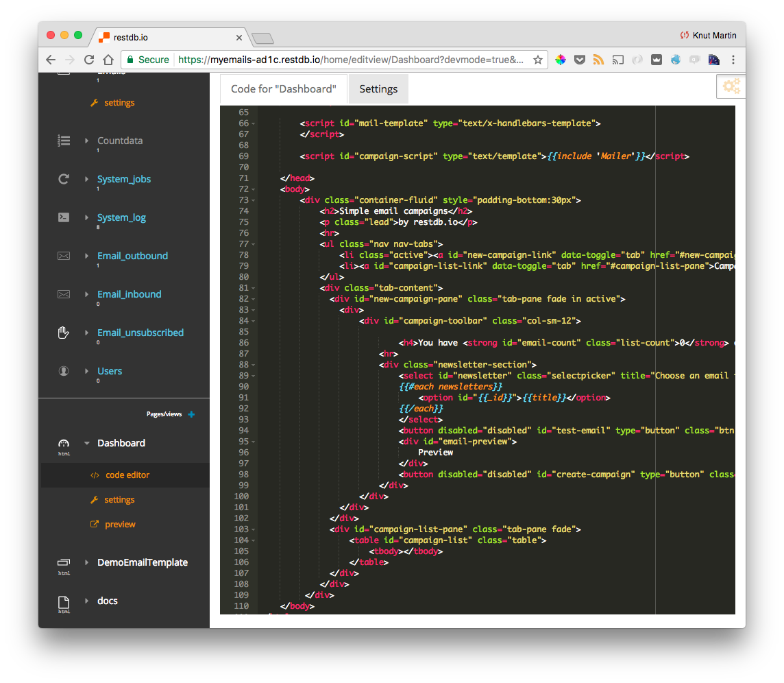The width and height of the screenshot is (784, 683).
Task: Expand the Users collection
Action: [86, 371]
